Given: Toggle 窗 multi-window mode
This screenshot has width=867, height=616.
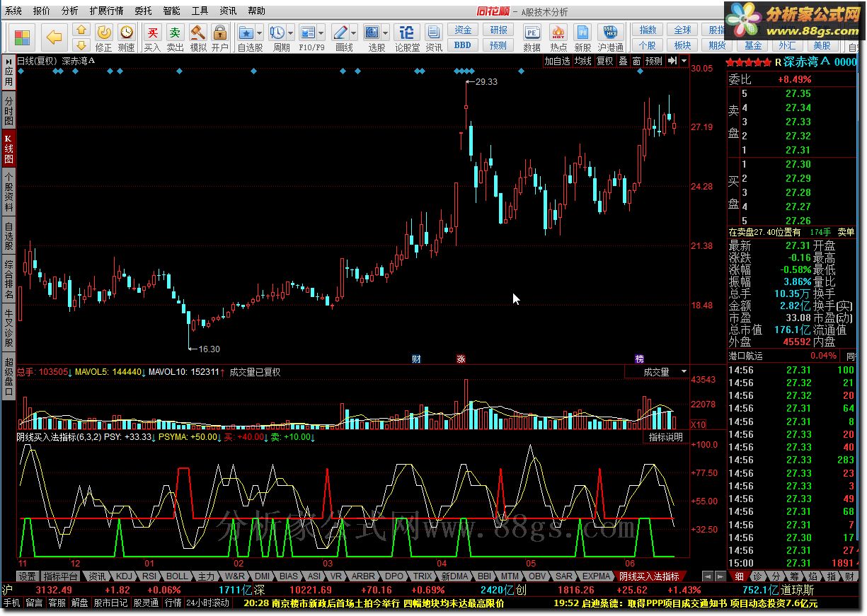Looking at the screenshot, I should [636, 62].
